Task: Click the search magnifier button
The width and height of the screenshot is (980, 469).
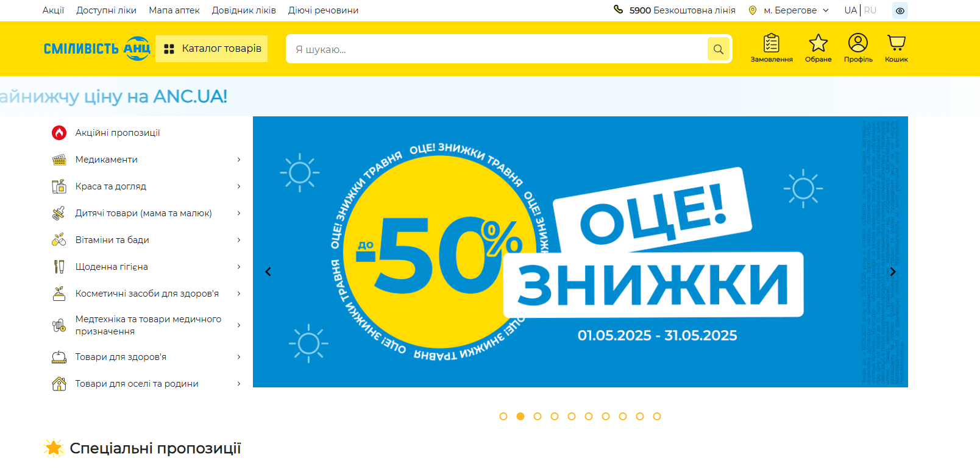Action: pyautogui.click(x=719, y=49)
